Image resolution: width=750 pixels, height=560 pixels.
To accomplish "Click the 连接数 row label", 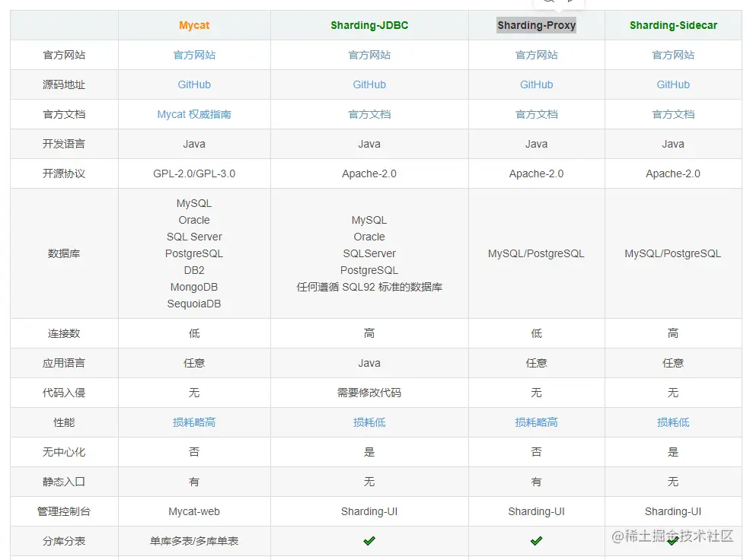I will click(64, 333).
